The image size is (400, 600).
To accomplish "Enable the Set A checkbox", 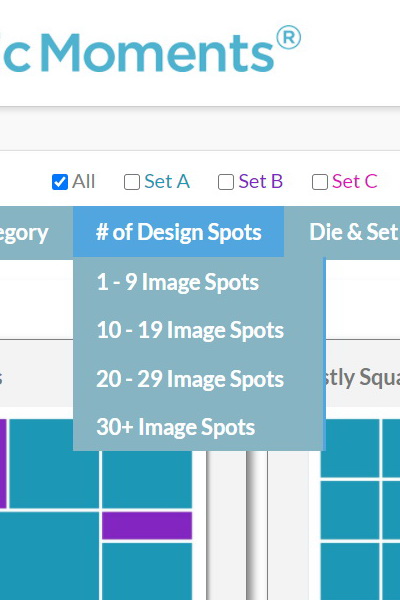I will tap(132, 182).
